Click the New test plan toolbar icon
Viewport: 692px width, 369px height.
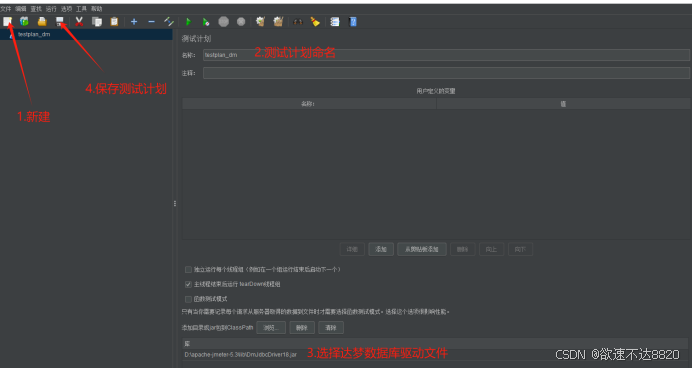[x=7, y=21]
